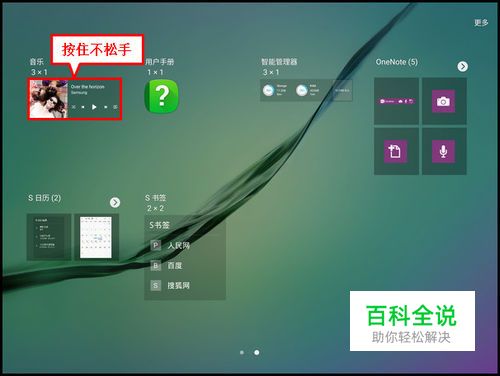Tap previous track in music widget
Image resolution: width=500 pixels, height=376 pixels.
(83, 107)
